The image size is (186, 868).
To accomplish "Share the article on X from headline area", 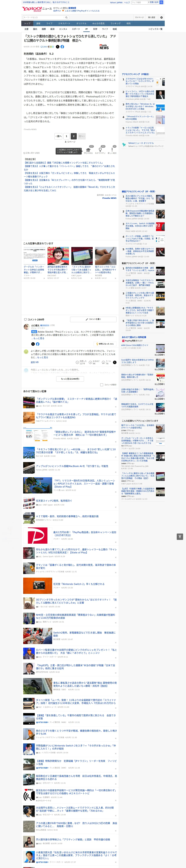I will (x=57, y=47).
